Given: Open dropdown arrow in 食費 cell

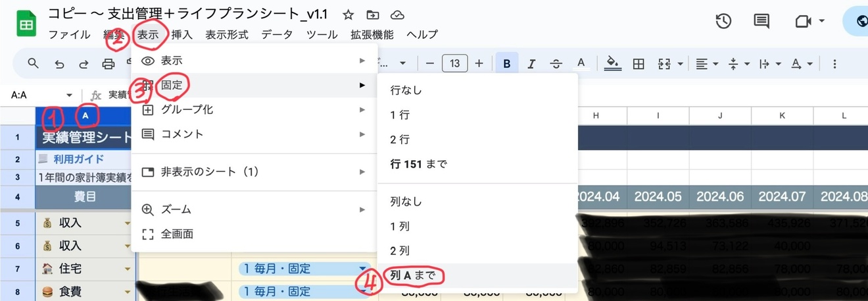Looking at the screenshot, I should coord(128,291).
